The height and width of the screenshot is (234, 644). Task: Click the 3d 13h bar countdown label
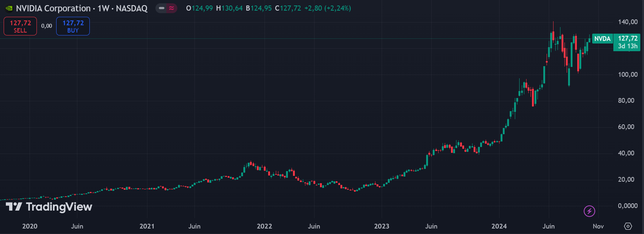pos(628,46)
